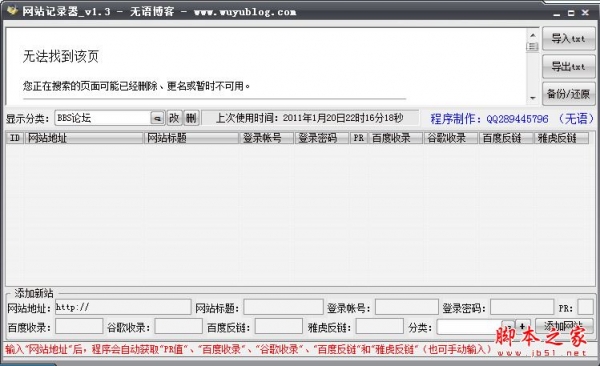This screenshot has width=600, height=366.
Task: Click the PR column header
Action: (359, 138)
